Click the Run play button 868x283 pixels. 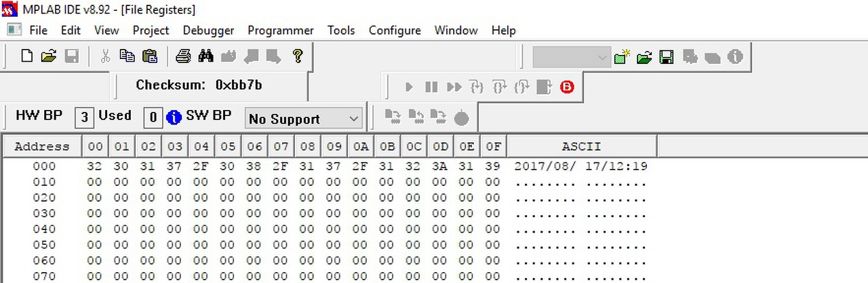click(x=409, y=87)
